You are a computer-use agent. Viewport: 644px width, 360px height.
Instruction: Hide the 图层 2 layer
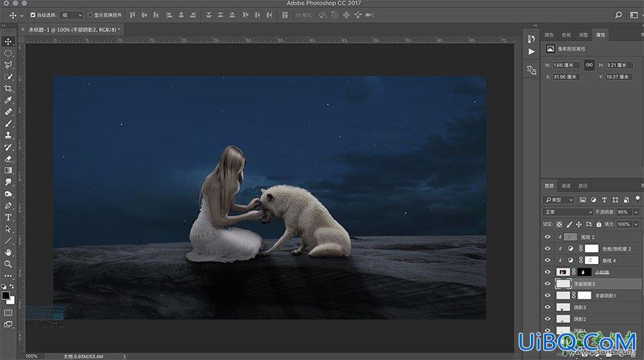tap(548, 237)
